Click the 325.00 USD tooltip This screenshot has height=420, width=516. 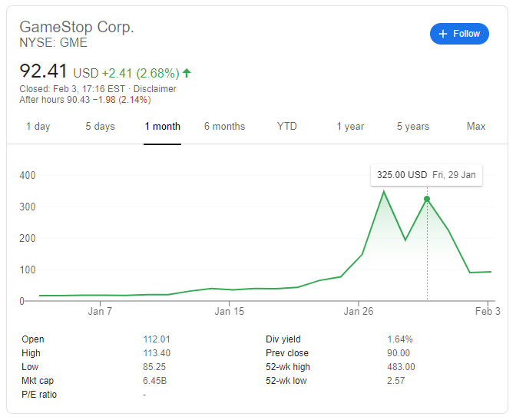click(426, 175)
